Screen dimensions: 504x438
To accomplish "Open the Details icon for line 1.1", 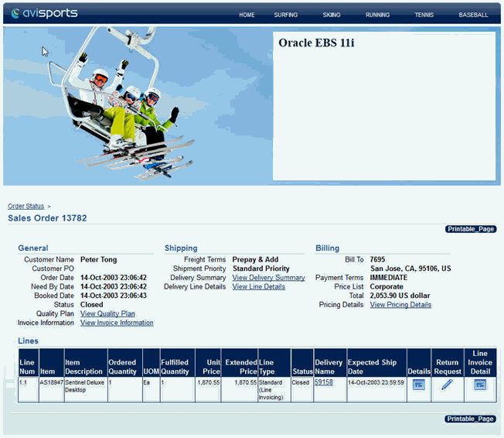I will [x=418, y=385].
